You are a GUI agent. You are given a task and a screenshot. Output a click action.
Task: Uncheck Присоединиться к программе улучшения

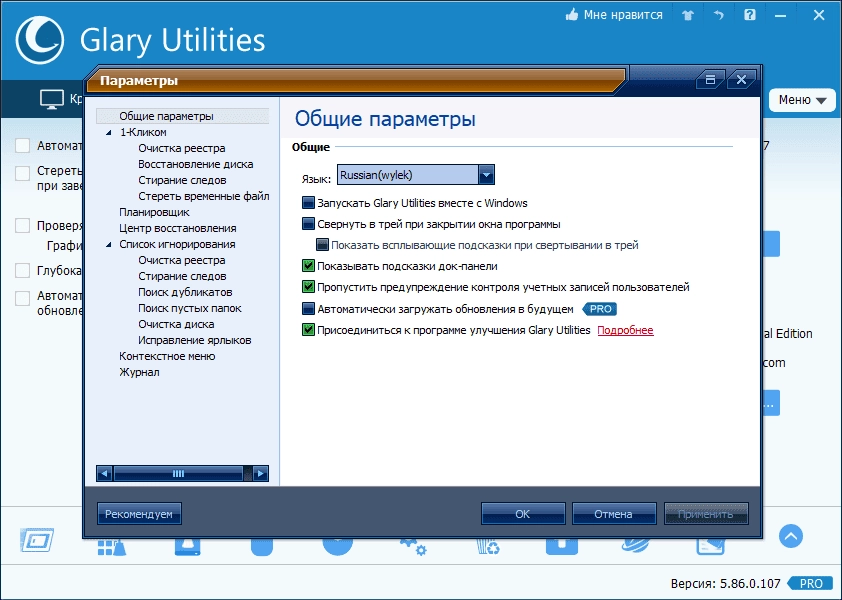[x=308, y=329]
